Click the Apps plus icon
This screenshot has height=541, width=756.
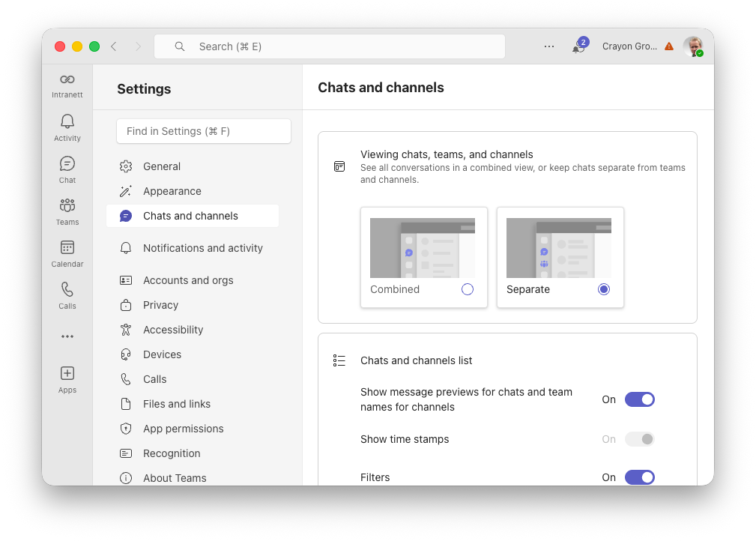[x=67, y=378]
